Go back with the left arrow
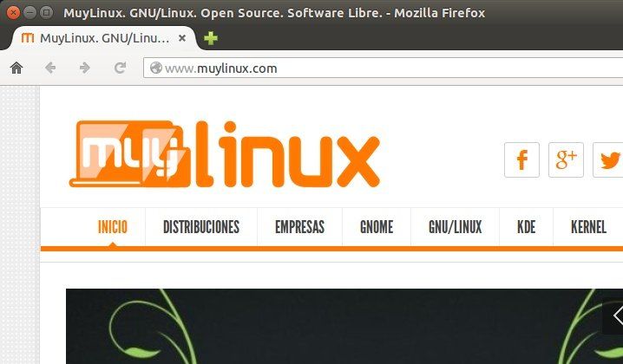This screenshot has width=623, height=364. click(x=50, y=68)
